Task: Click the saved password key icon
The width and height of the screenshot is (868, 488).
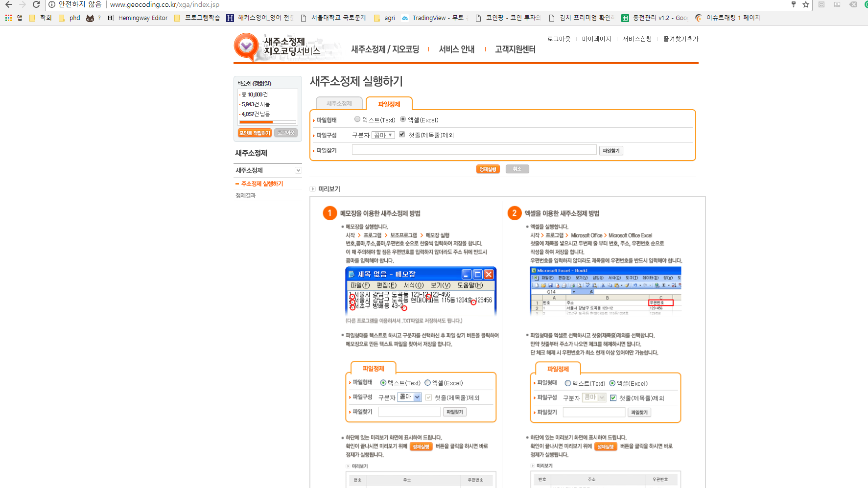Action: (794, 4)
